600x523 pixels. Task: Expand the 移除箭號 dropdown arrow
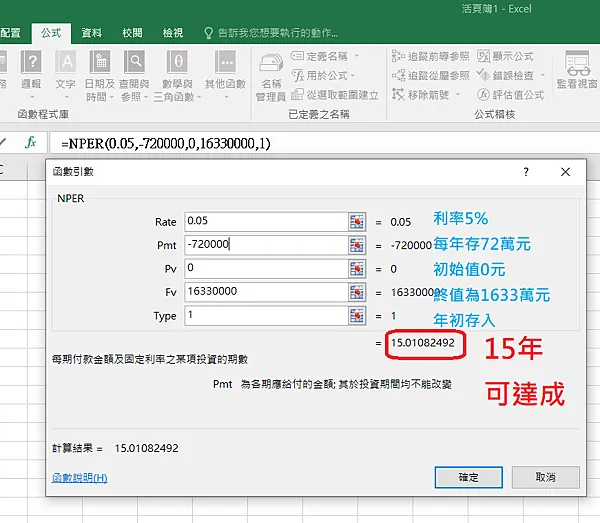coord(458,94)
